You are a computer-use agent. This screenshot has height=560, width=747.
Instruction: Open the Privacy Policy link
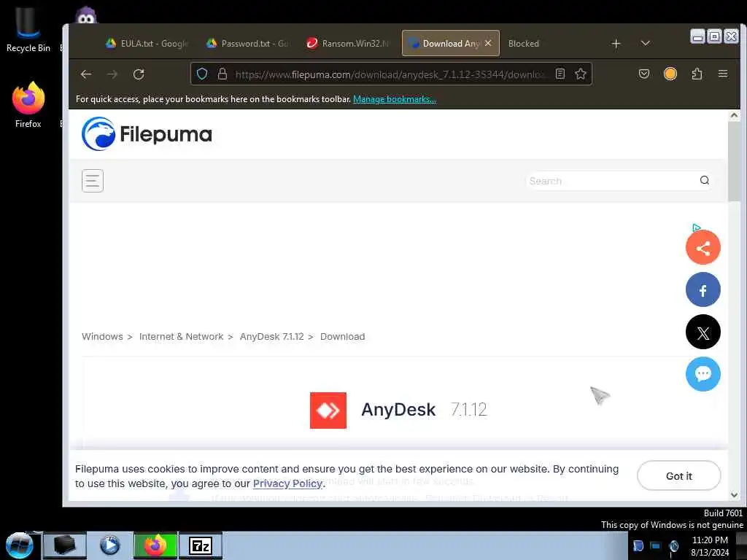tap(287, 484)
